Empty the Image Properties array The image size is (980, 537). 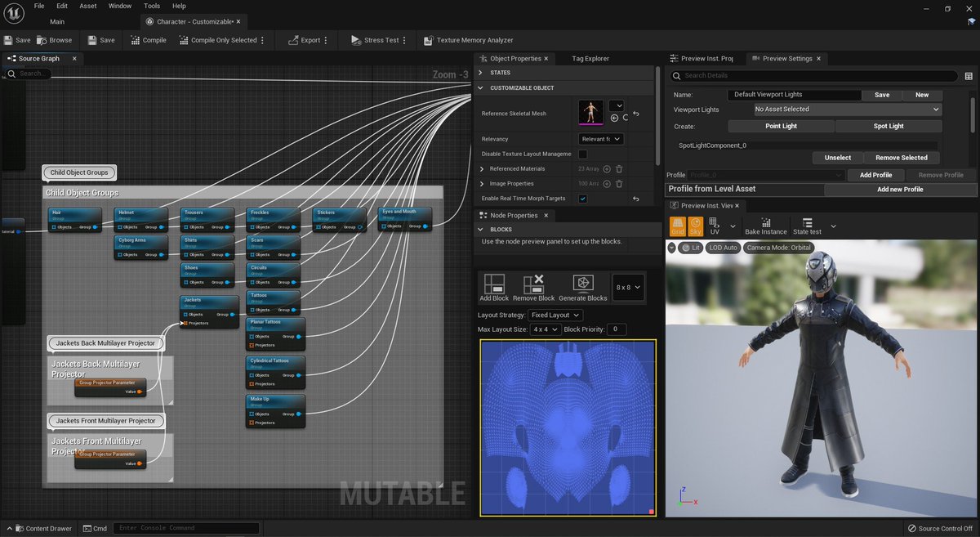click(620, 184)
